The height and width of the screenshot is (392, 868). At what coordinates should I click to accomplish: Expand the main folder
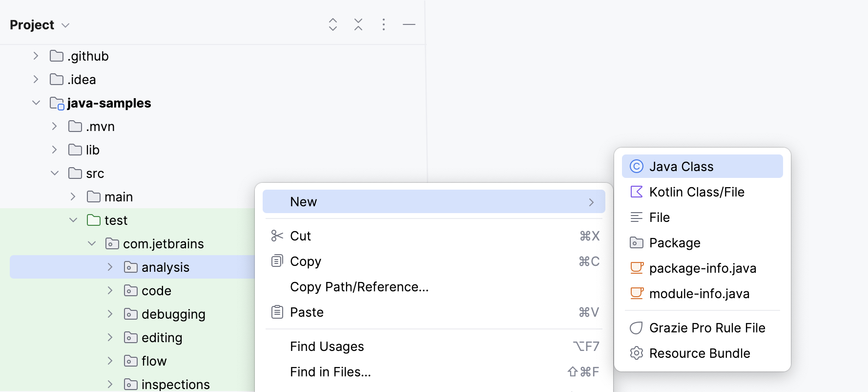click(x=73, y=197)
